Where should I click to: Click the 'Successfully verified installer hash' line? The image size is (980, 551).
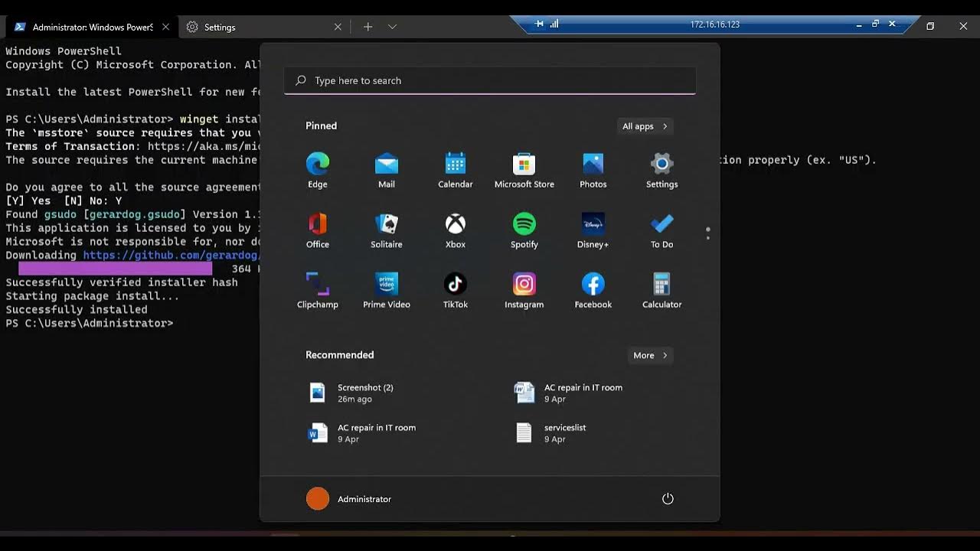122,282
